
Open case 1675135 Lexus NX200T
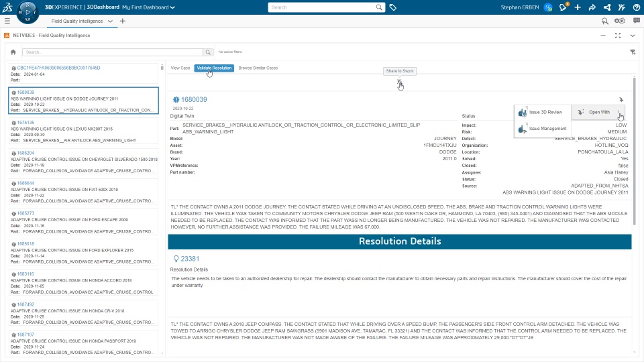tap(83, 131)
